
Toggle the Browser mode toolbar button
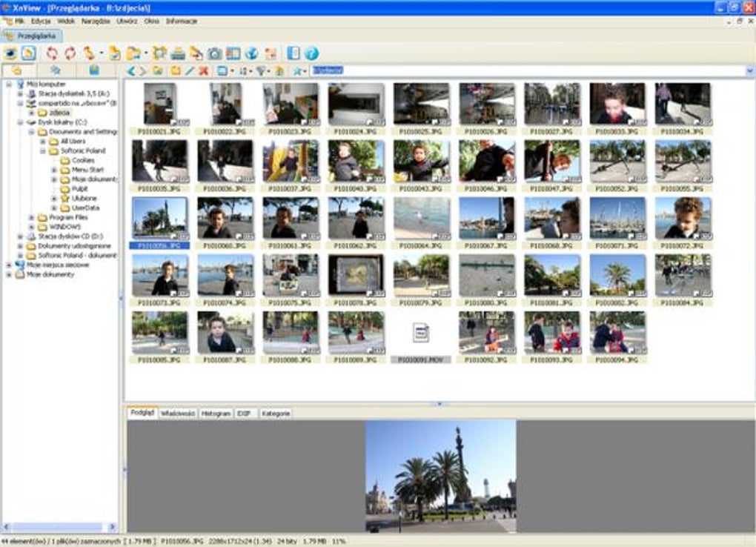[28, 53]
